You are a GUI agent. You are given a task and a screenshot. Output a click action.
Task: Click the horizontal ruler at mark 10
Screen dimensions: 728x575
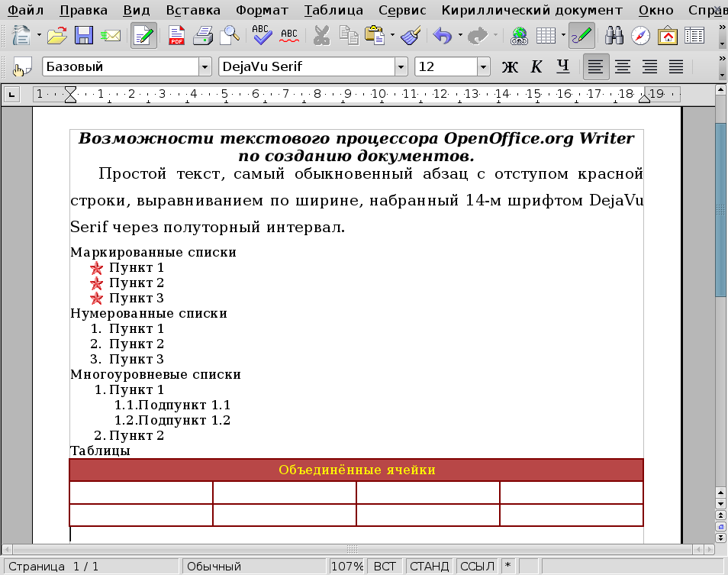coord(379,95)
